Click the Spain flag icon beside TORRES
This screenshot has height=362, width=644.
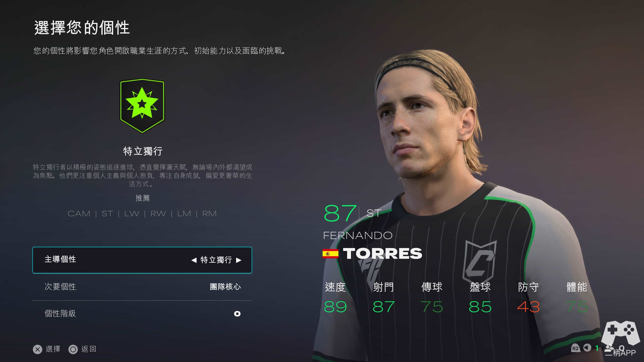(330, 254)
